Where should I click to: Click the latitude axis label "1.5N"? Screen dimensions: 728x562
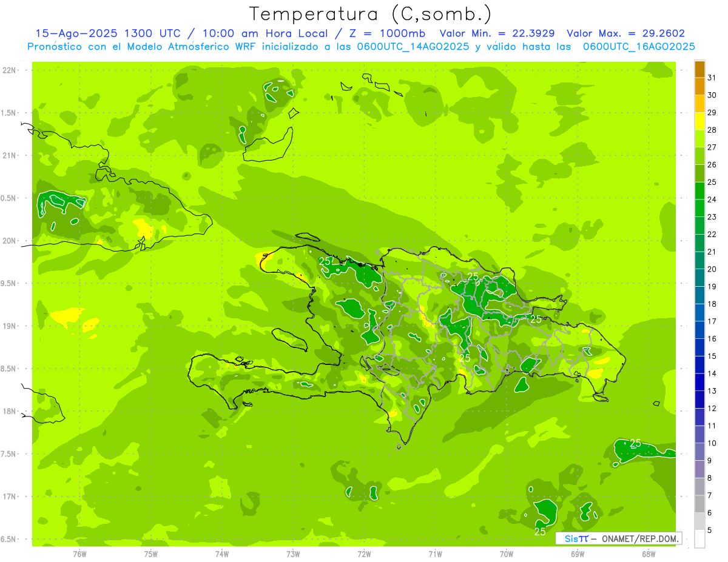tap(9, 113)
